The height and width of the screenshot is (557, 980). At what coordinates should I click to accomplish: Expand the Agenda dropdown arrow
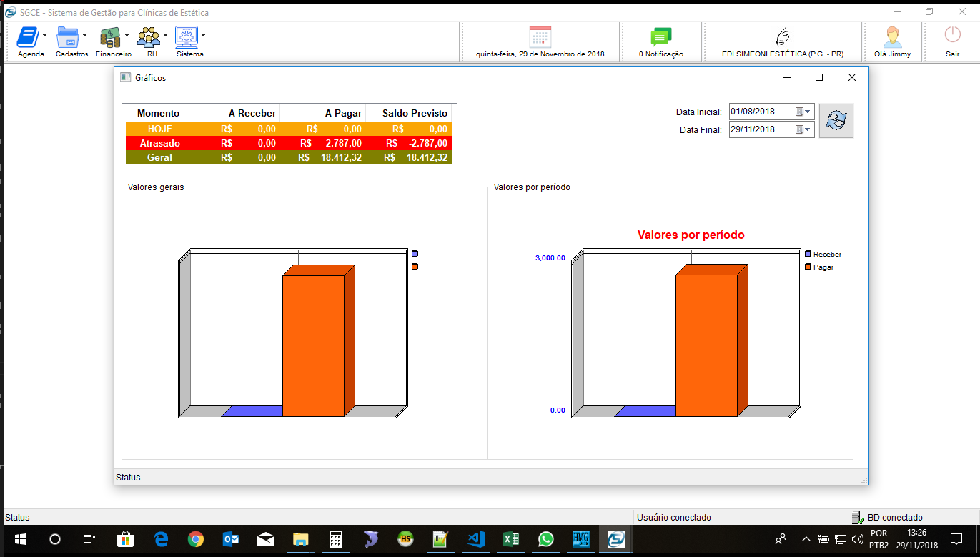45,35
